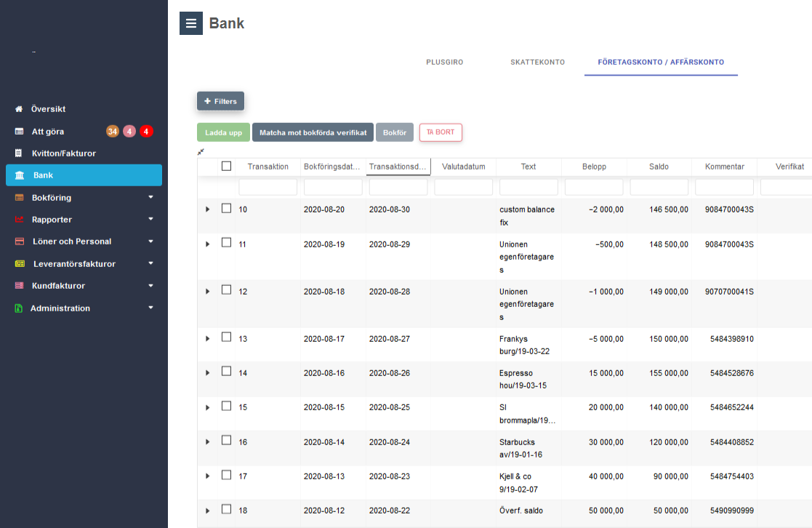Click Matcha mot bokförda verifikat button
This screenshot has width=812, height=528.
(313, 132)
